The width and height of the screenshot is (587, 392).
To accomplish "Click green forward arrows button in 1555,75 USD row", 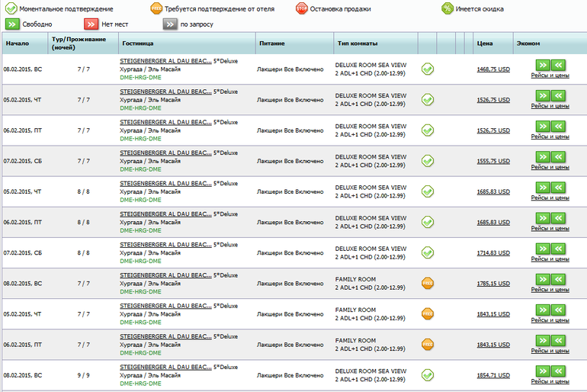I will tap(542, 156).
